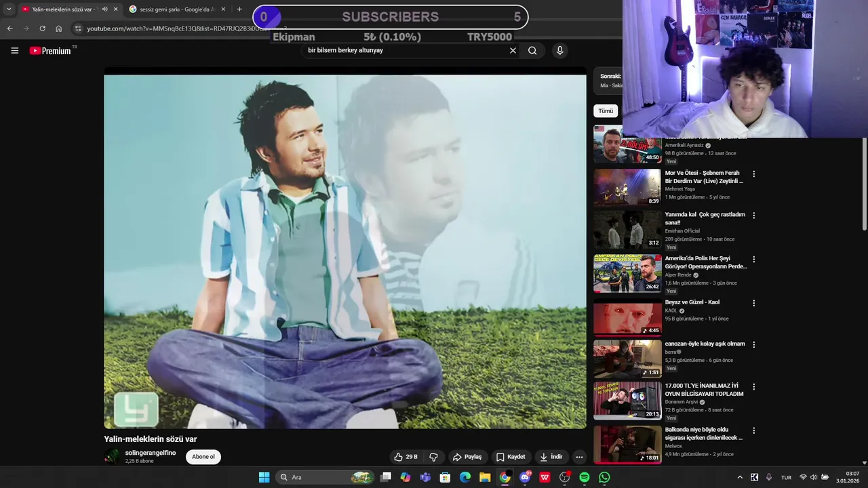Reload the current page
This screenshot has height=488, width=868.
[42, 28]
